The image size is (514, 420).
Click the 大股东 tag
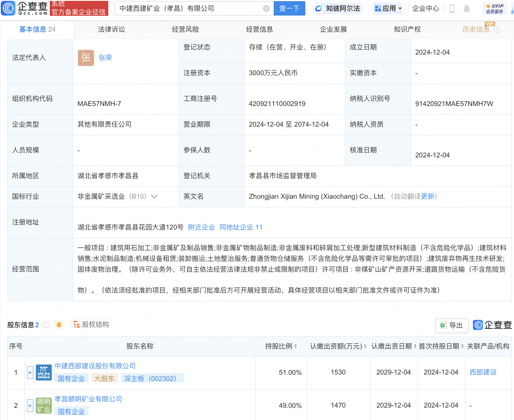coord(104,378)
